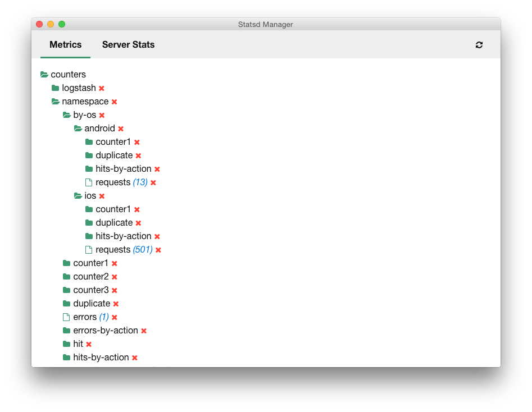Image resolution: width=532 pixels, height=412 pixels.
Task: Collapse the android folder
Action: tap(78, 128)
